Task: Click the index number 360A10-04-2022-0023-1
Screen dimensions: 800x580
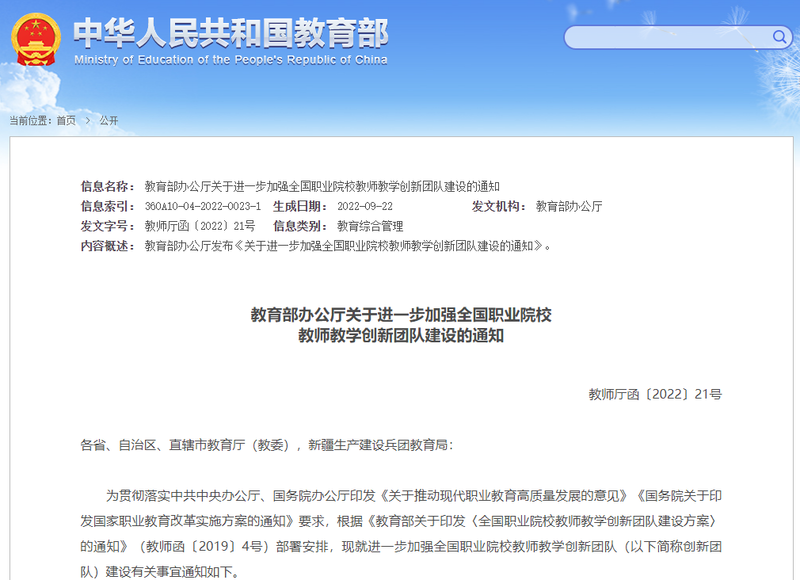Action: [x=202, y=207]
